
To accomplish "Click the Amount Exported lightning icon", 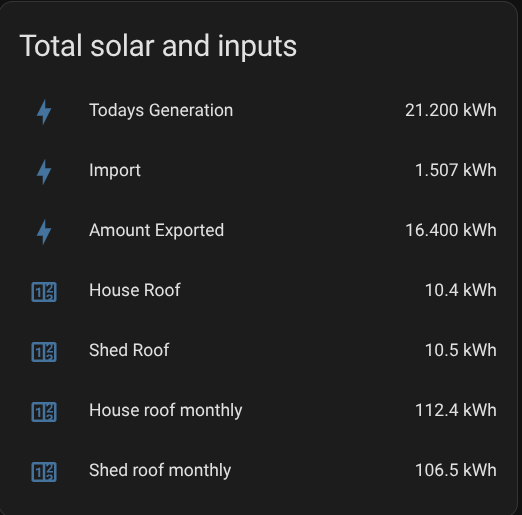I will 44,232.
